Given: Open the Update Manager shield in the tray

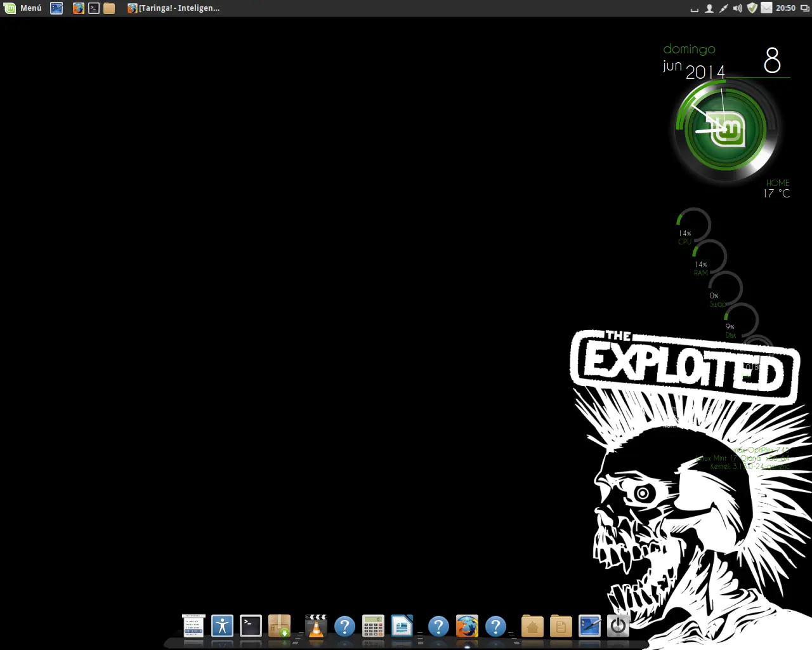Looking at the screenshot, I should [x=752, y=8].
